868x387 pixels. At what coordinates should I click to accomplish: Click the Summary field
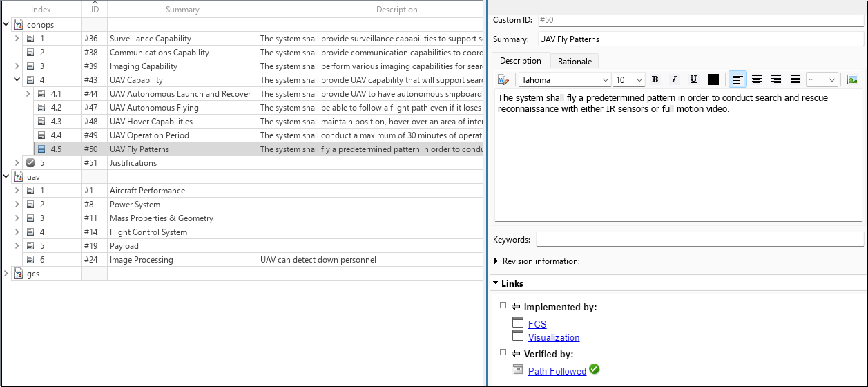coord(700,39)
